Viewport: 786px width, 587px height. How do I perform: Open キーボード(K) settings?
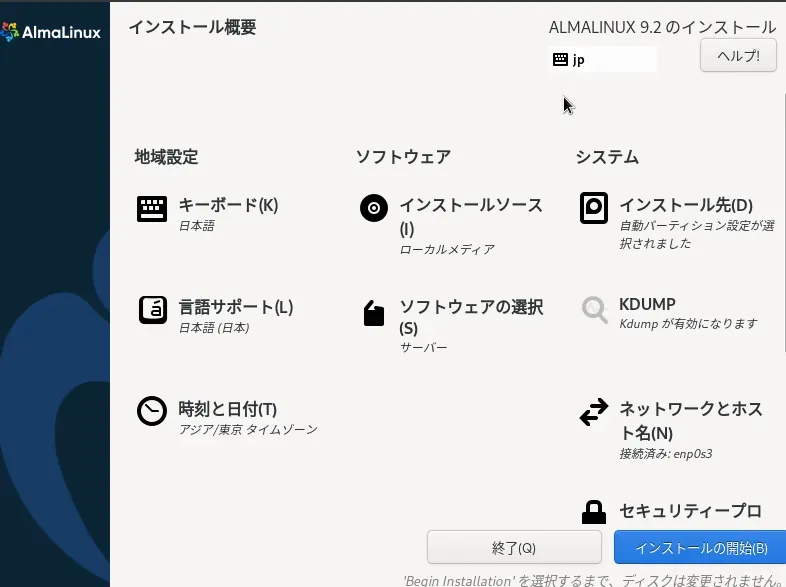click(228, 205)
